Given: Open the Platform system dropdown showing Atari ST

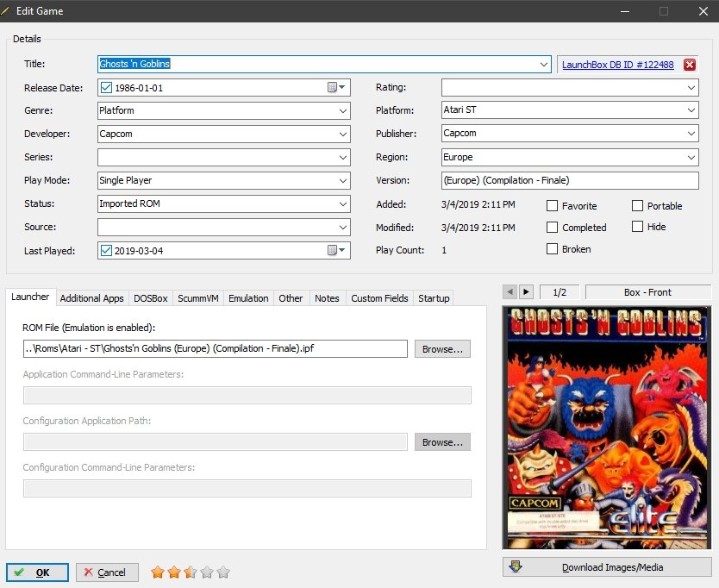Looking at the screenshot, I should pos(691,110).
